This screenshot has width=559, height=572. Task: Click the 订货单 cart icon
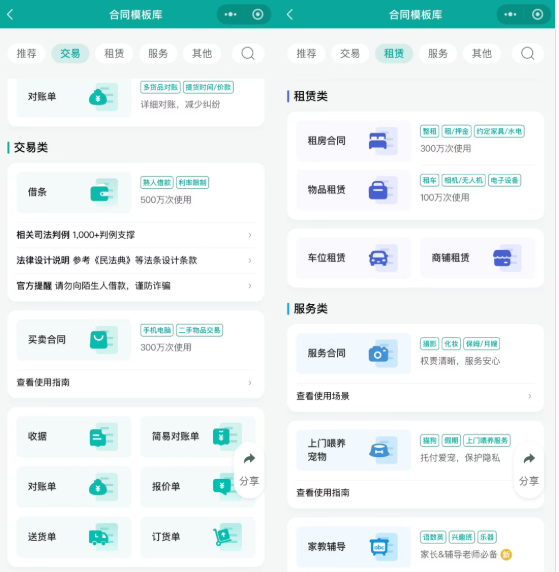[228, 537]
